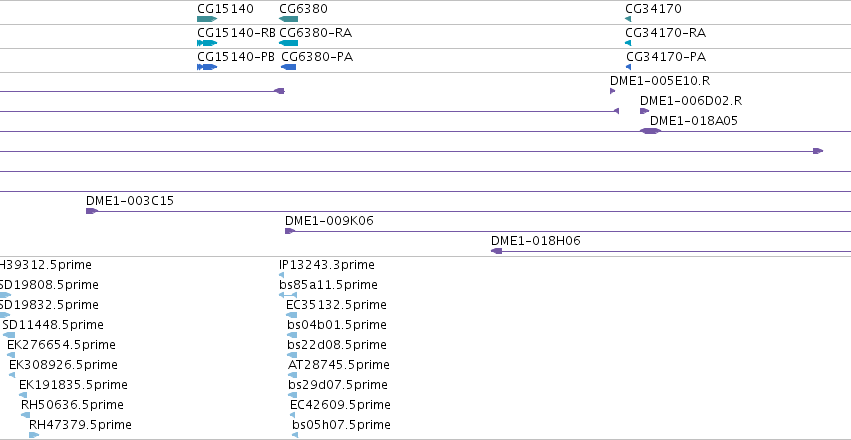Select the CG6380-PA protein glyph
This screenshot has width=851, height=440.
tap(289, 67)
